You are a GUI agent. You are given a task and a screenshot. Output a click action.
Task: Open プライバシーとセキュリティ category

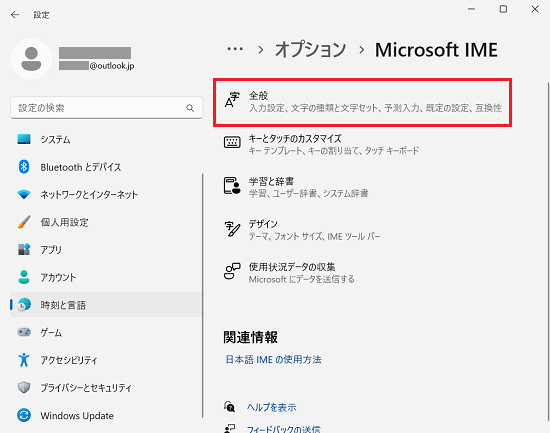point(106,387)
